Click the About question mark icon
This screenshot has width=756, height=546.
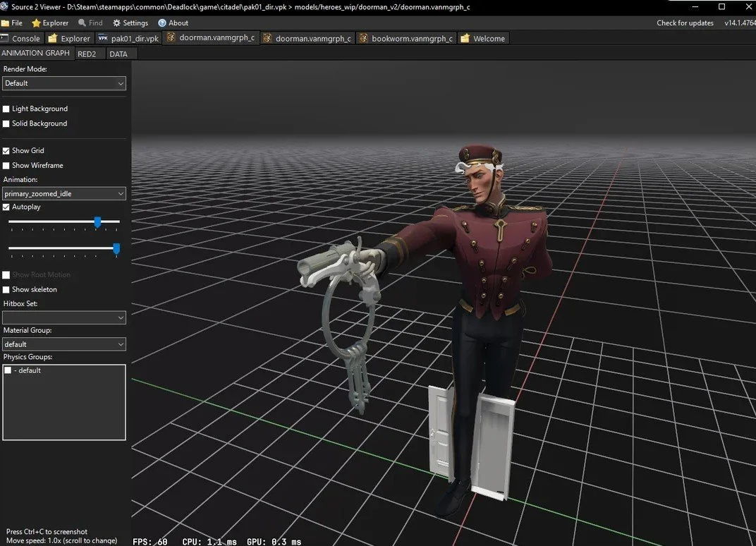tap(162, 23)
